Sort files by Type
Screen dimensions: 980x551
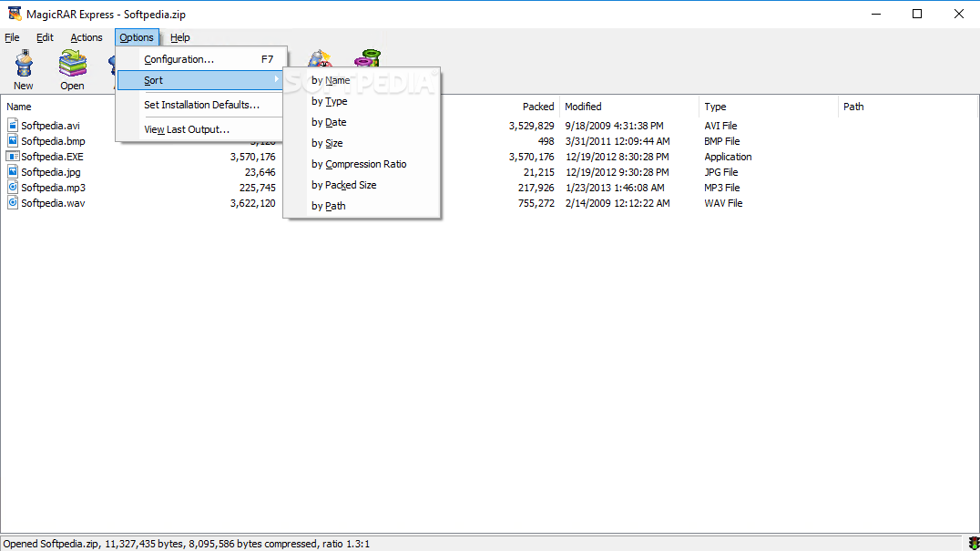click(x=362, y=101)
